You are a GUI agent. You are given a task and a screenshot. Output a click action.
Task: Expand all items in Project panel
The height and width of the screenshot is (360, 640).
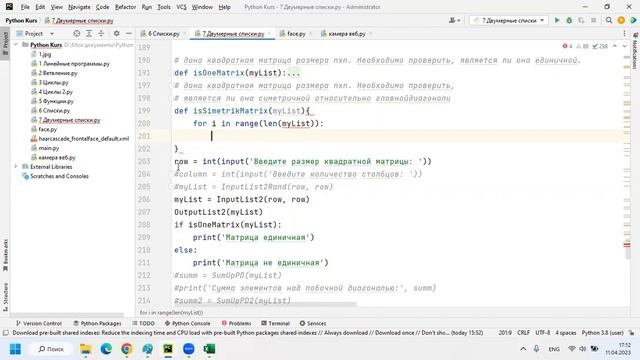(89, 33)
